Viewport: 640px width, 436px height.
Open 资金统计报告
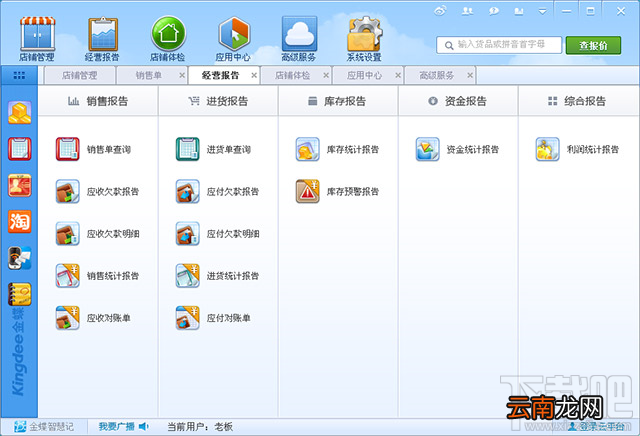[458, 149]
